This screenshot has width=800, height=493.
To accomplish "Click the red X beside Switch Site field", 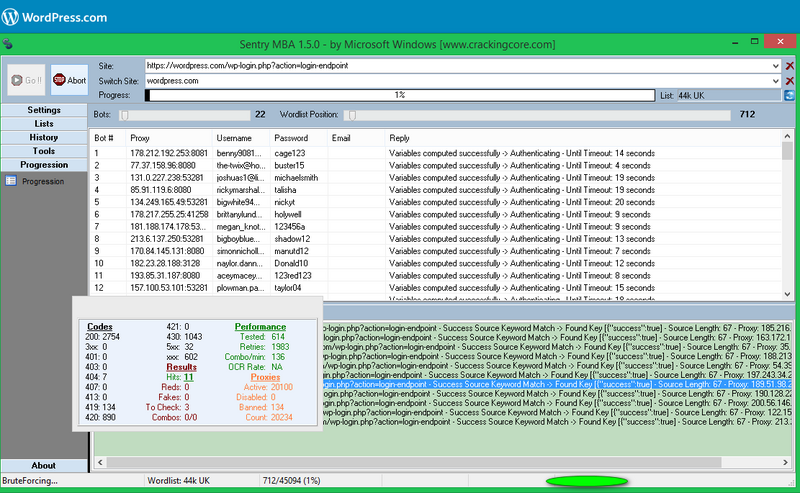I will tap(790, 81).
